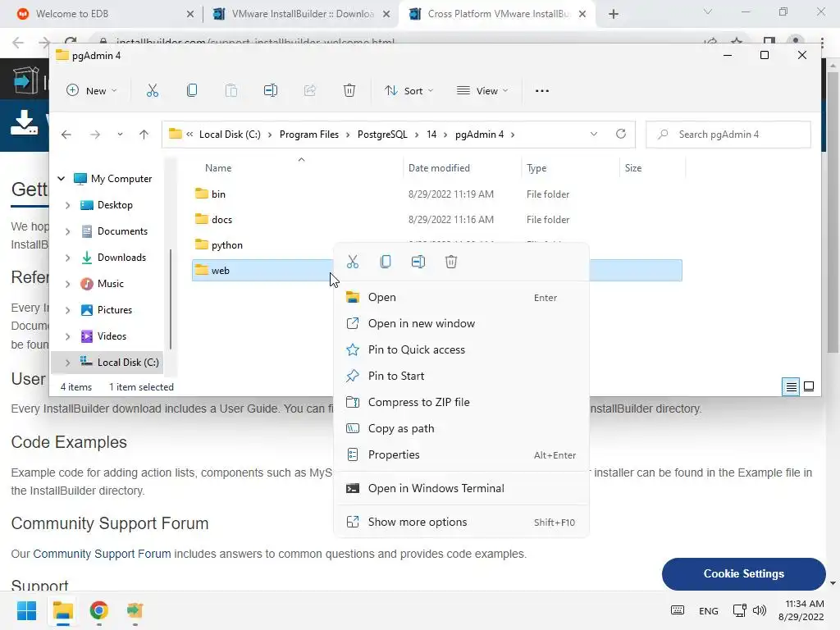Viewport: 840px width, 630px height.
Task: Open Community Support Forum link
Action: 102,554
